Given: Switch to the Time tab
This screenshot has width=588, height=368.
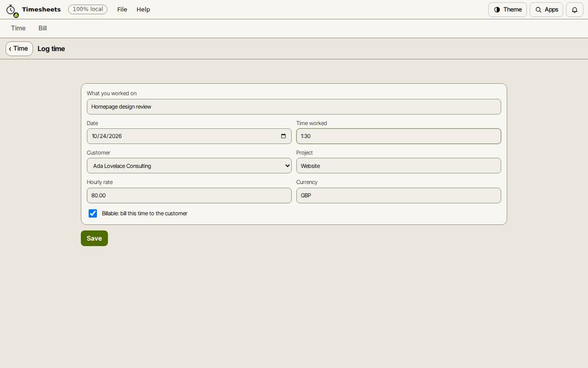Looking at the screenshot, I should point(18,28).
